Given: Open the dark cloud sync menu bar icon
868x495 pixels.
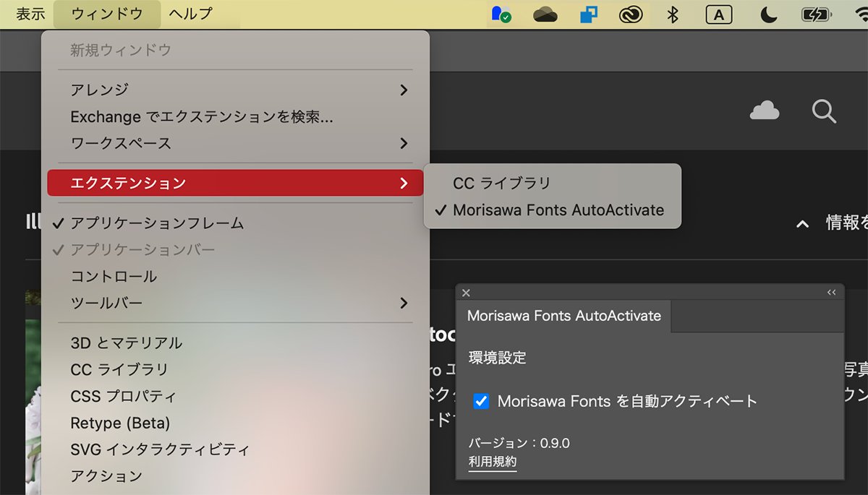Looking at the screenshot, I should pyautogui.click(x=545, y=14).
